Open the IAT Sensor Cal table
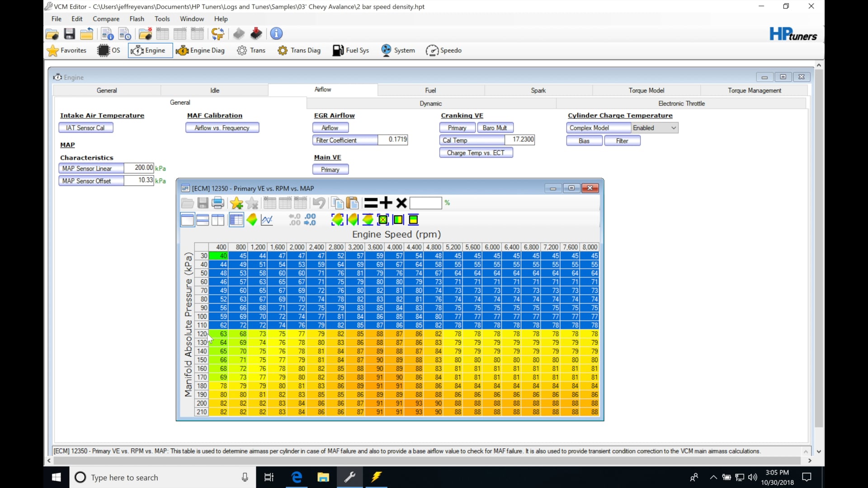The image size is (868, 488). coord(85,127)
